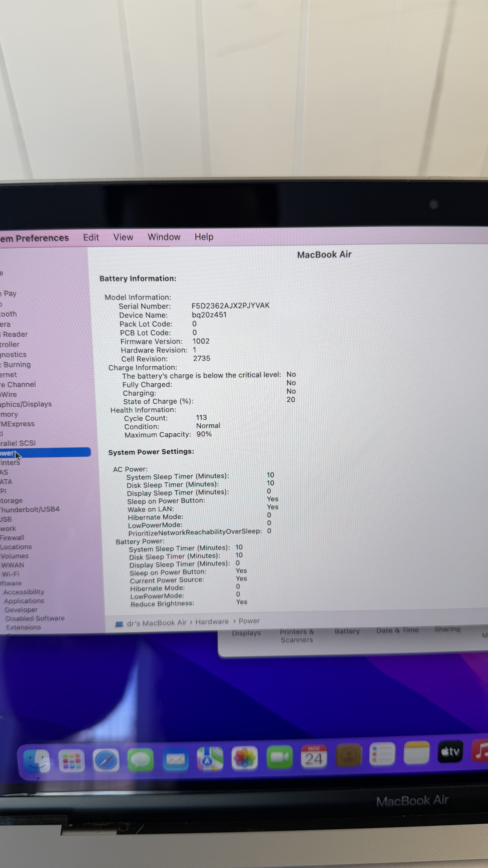Image resolution: width=488 pixels, height=868 pixels.
Task: Launch FaceTime from the Dock
Action: [x=279, y=757]
